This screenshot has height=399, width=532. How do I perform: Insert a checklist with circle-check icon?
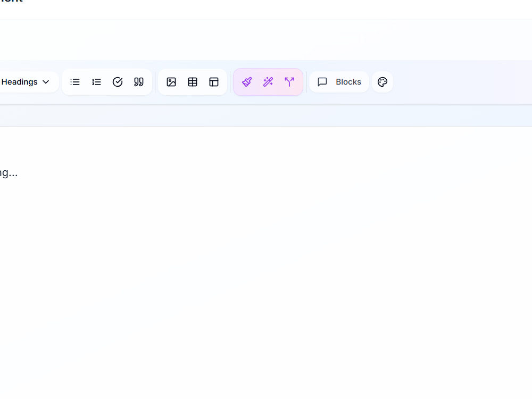[118, 82]
